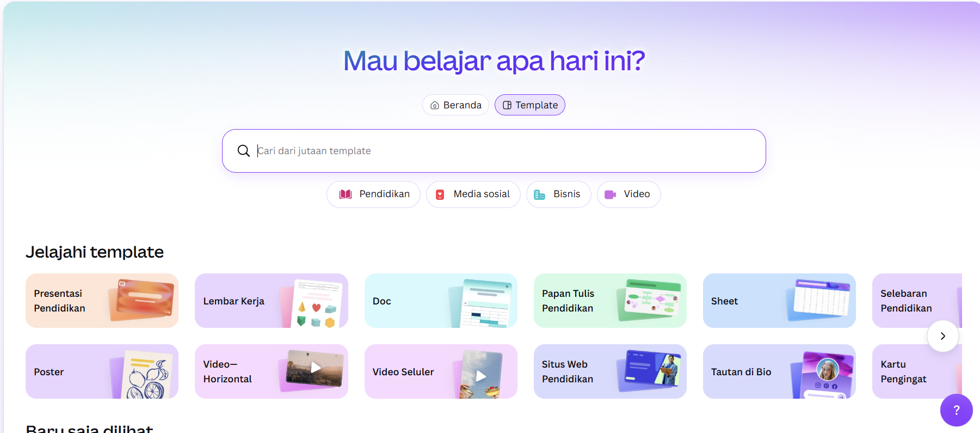Click the 'Tautan di Bio' label text
Screen dimensions: 980x433
(x=741, y=372)
